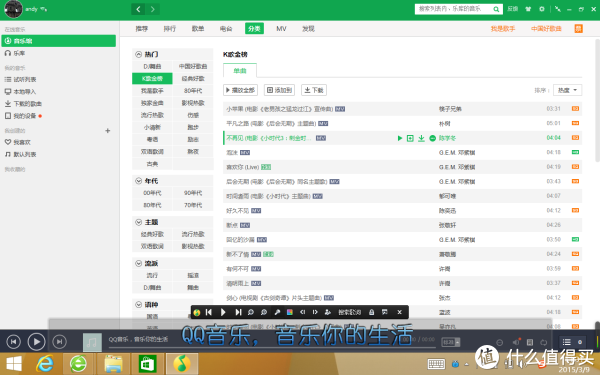
Task: Switch to the 排行 tab
Action: click(x=170, y=29)
